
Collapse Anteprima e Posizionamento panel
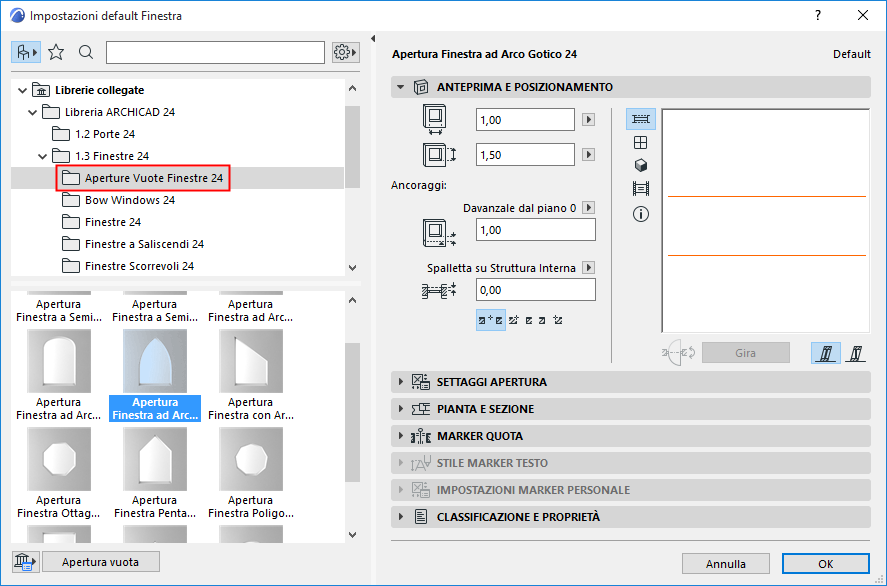[x=401, y=87]
